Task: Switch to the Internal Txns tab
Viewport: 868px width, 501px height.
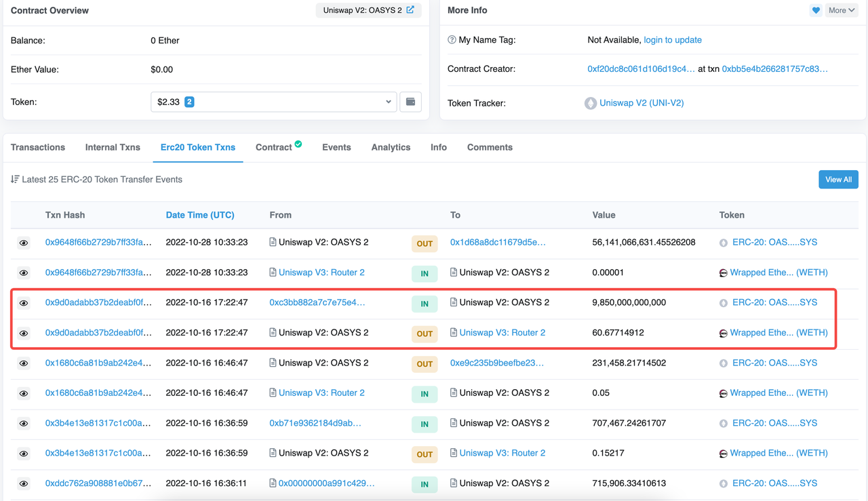Action: tap(113, 147)
